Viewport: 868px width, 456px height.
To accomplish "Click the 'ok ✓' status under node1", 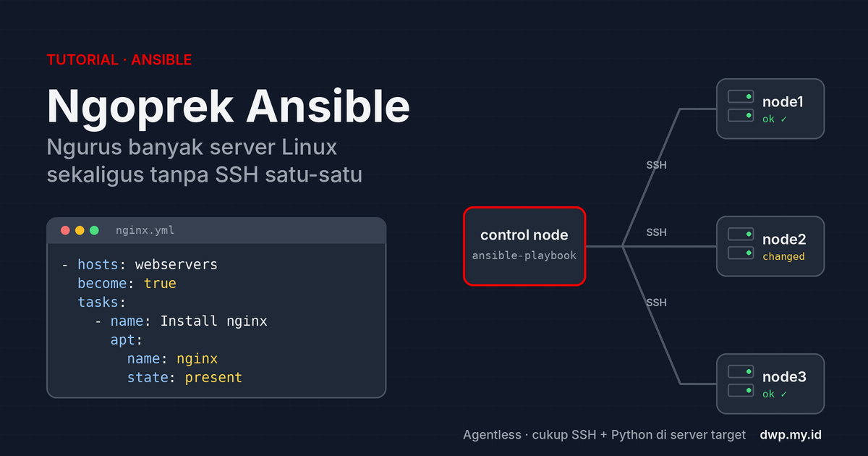I will pyautogui.click(x=774, y=119).
